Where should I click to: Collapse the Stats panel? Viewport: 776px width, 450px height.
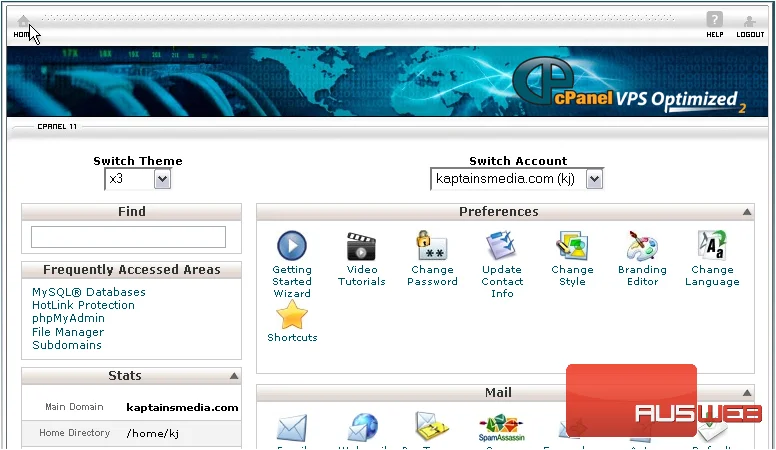(x=234, y=376)
